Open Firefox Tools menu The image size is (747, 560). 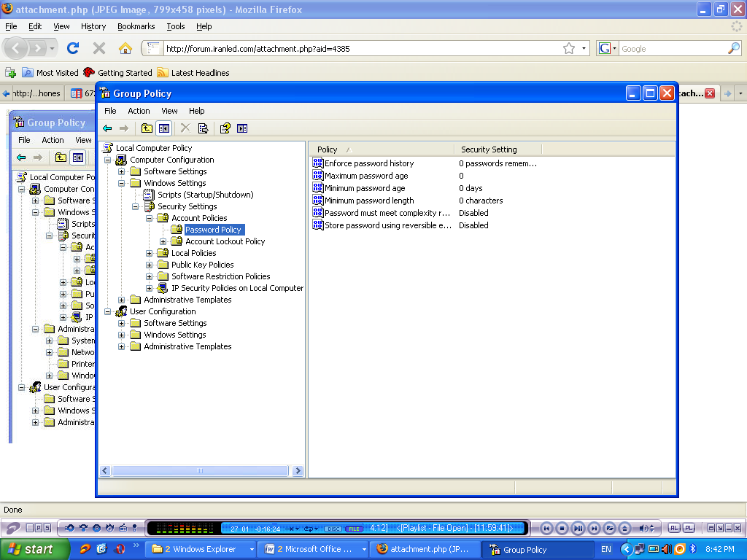pos(175,27)
